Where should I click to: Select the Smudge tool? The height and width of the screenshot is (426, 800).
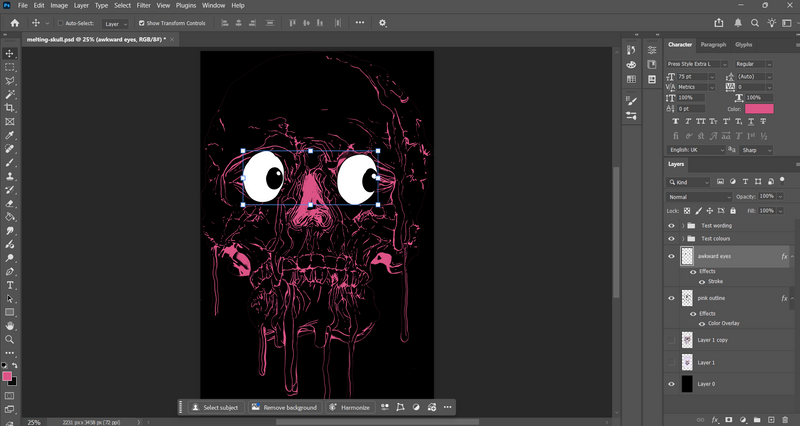coord(10,231)
